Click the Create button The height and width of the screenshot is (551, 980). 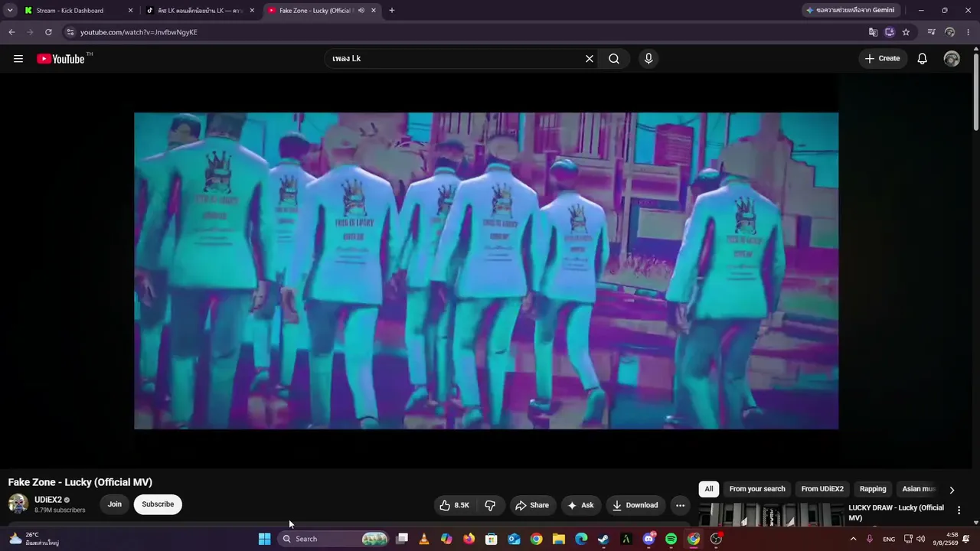883,59
